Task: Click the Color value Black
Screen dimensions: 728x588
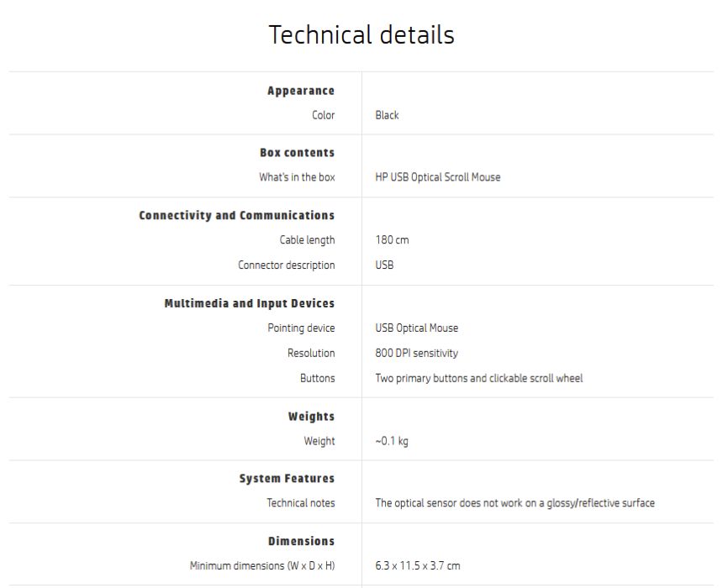Action: point(387,115)
